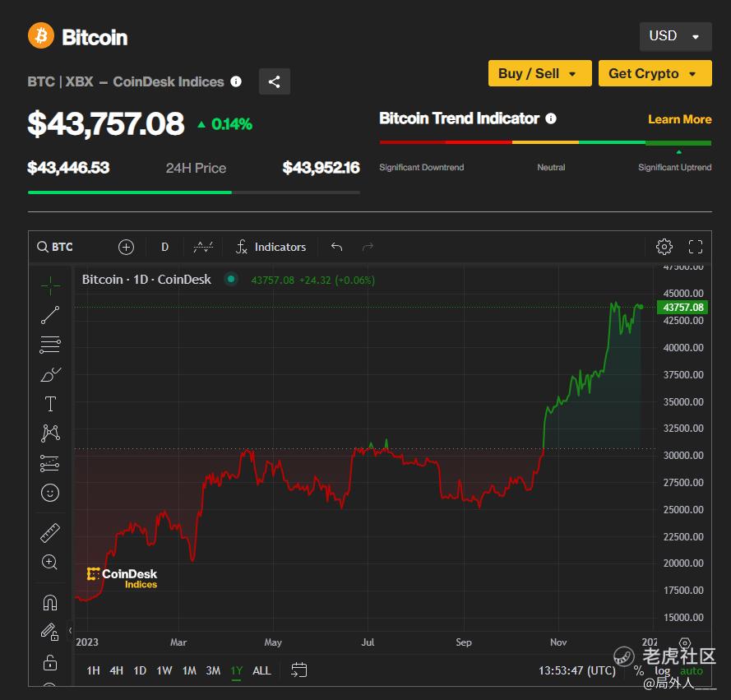Select the text annotation tool
This screenshot has width=731, height=700.
pyautogui.click(x=50, y=404)
